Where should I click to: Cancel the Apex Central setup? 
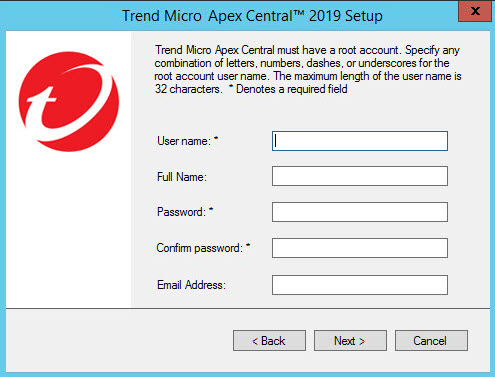(x=431, y=341)
